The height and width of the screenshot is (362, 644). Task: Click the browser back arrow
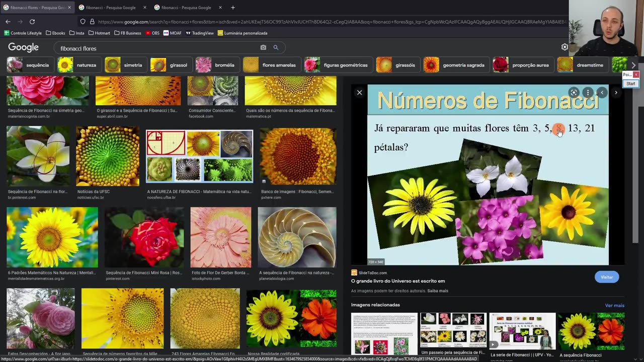tap(8, 22)
